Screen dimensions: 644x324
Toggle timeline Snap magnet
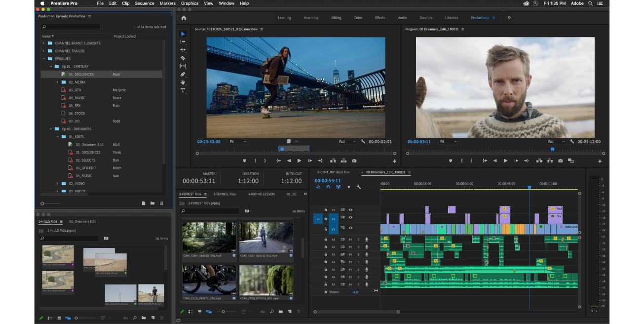328,187
